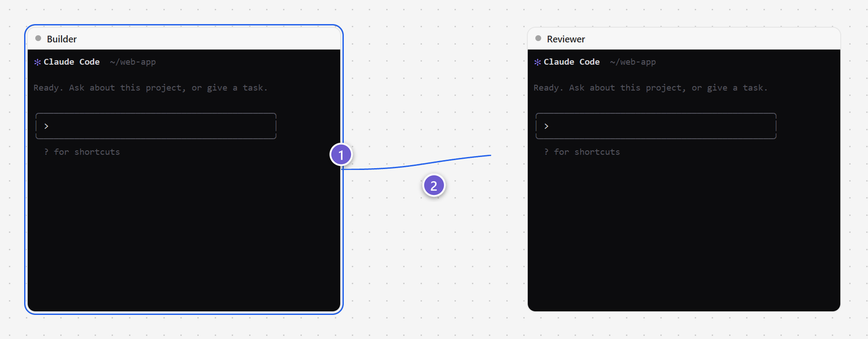Click the ~/web-app path in Builder
Image resolution: width=868 pixels, height=339 pixels.
133,62
